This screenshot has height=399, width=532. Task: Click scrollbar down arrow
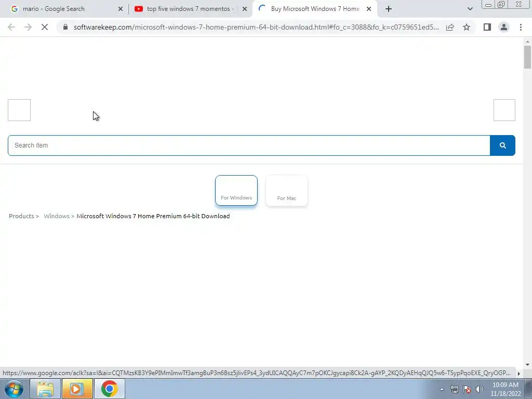(x=527, y=365)
